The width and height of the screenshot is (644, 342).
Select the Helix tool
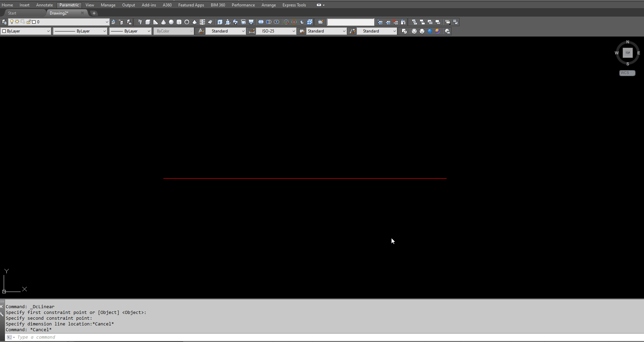[202, 22]
